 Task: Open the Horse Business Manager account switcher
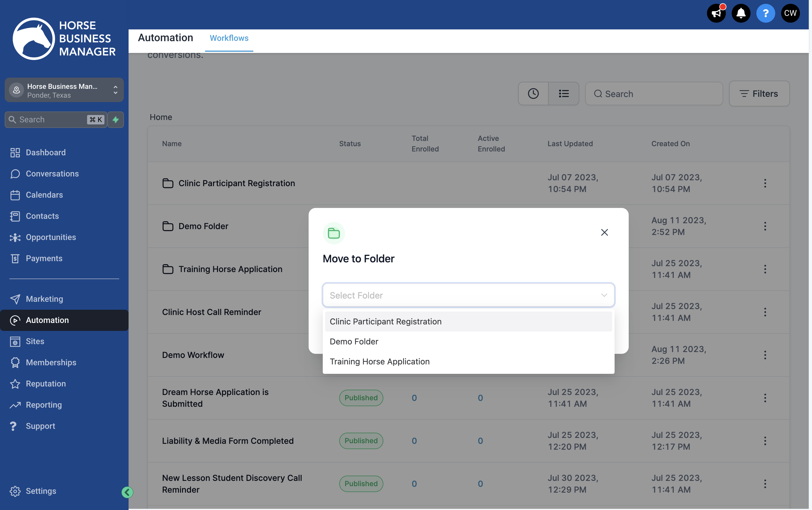click(64, 90)
